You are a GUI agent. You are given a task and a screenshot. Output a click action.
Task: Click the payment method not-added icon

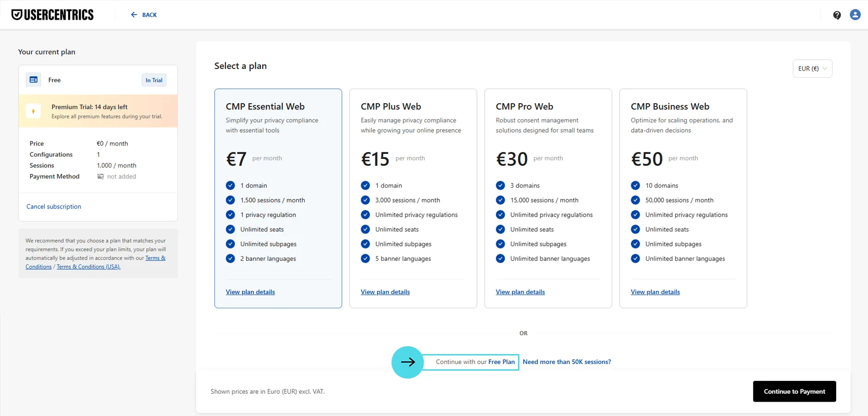click(100, 177)
